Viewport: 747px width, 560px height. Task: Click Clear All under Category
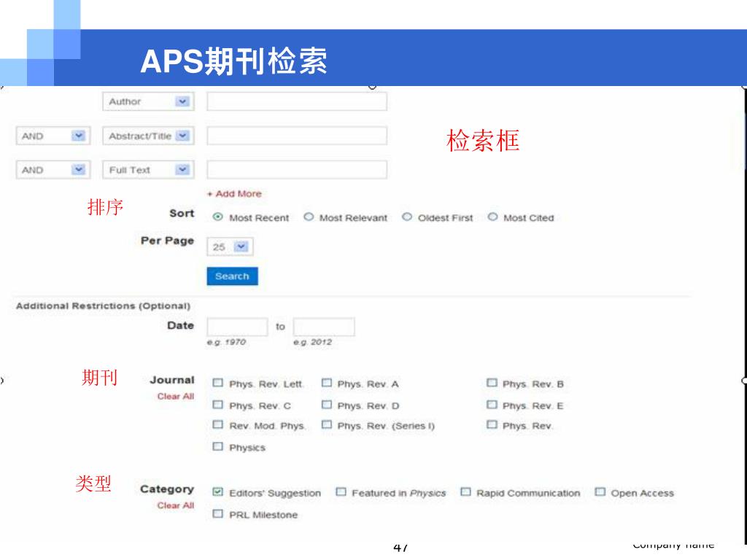pyautogui.click(x=176, y=505)
